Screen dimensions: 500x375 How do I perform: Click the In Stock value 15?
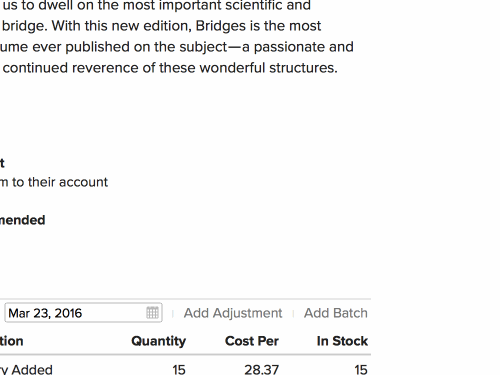click(361, 369)
